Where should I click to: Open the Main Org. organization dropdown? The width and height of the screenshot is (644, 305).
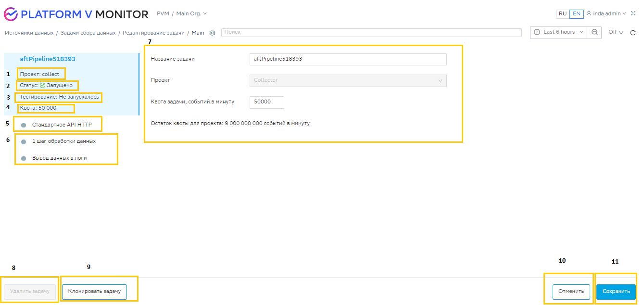tap(191, 14)
